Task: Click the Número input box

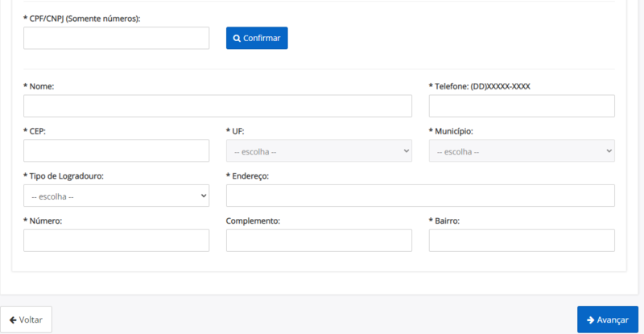Action: [x=116, y=241]
